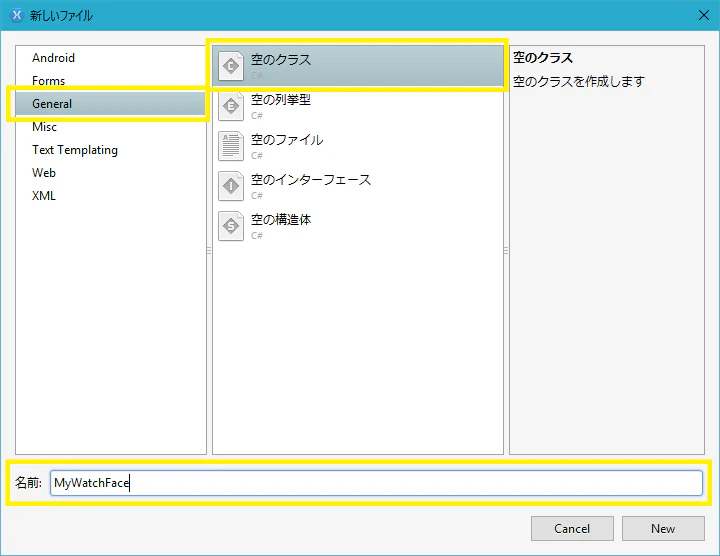Select the Forms category

coord(48,81)
